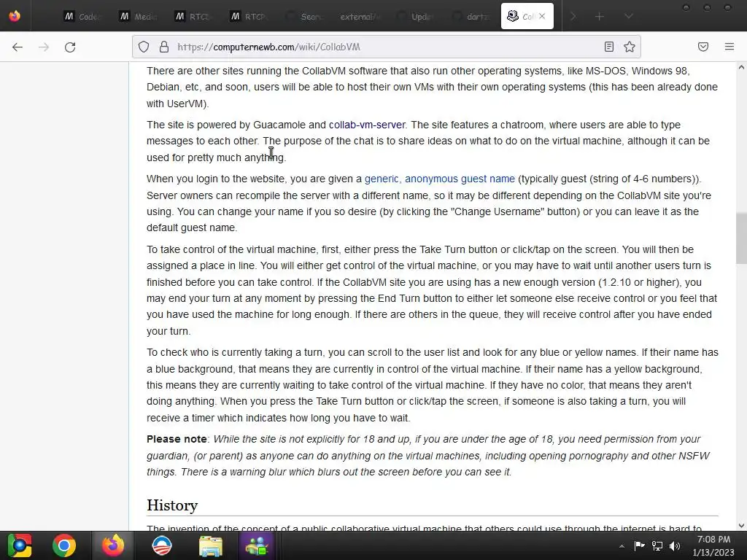747x560 pixels.
Task: Open the Obama-logo app on the taskbar
Action: [x=162, y=545]
